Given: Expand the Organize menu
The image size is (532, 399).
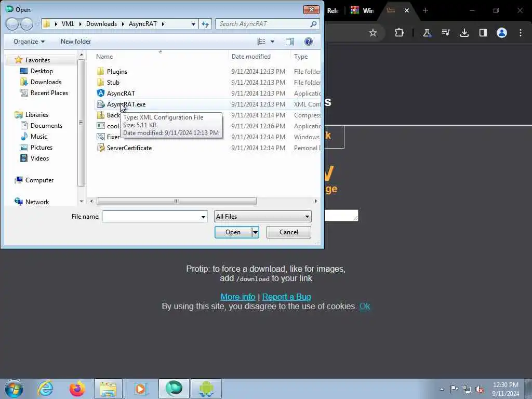Looking at the screenshot, I should 29,42.
